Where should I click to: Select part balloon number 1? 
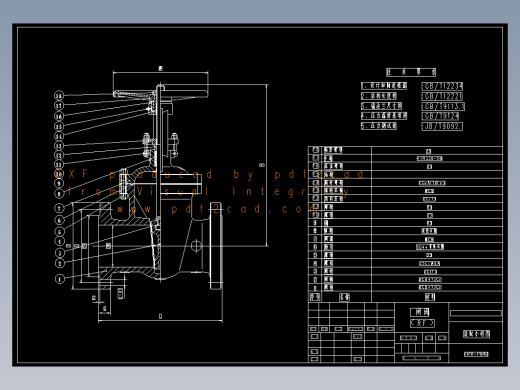click(x=60, y=279)
